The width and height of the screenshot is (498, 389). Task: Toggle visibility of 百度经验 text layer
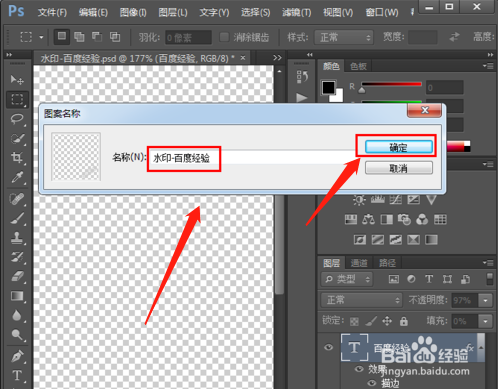coord(328,347)
